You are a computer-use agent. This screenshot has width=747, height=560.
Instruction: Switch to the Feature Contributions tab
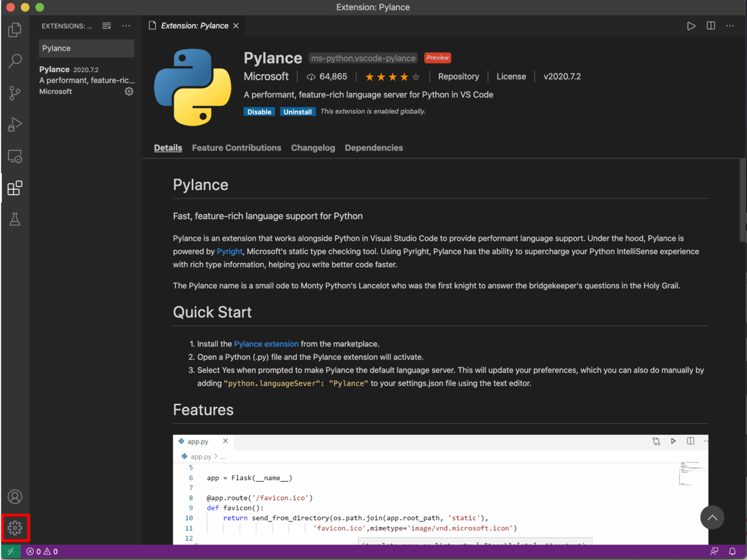point(237,148)
